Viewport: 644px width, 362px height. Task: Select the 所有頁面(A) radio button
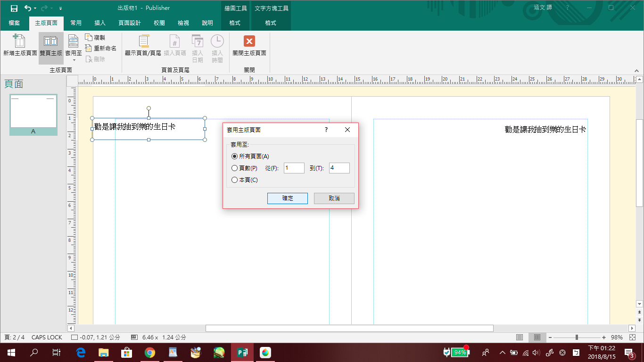click(235, 156)
